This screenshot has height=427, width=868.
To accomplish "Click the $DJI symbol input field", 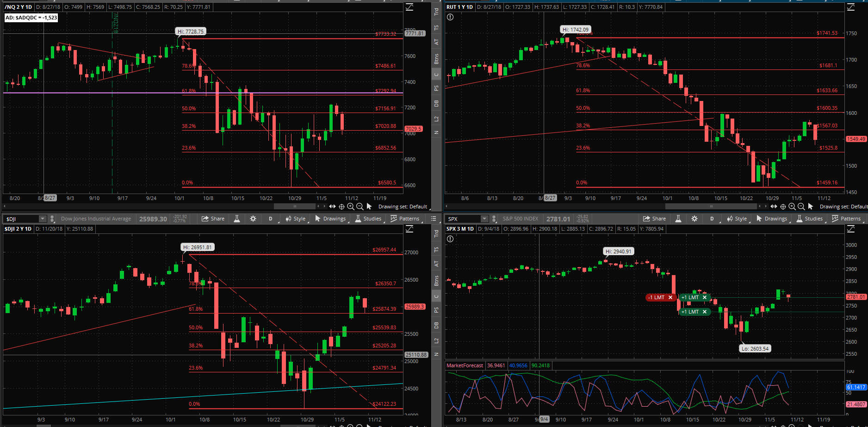I will (x=21, y=219).
